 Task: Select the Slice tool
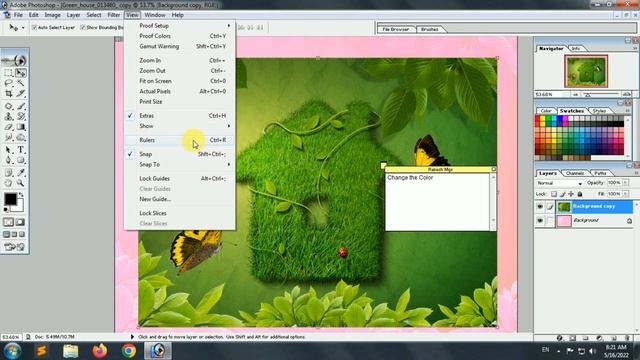click(20, 94)
